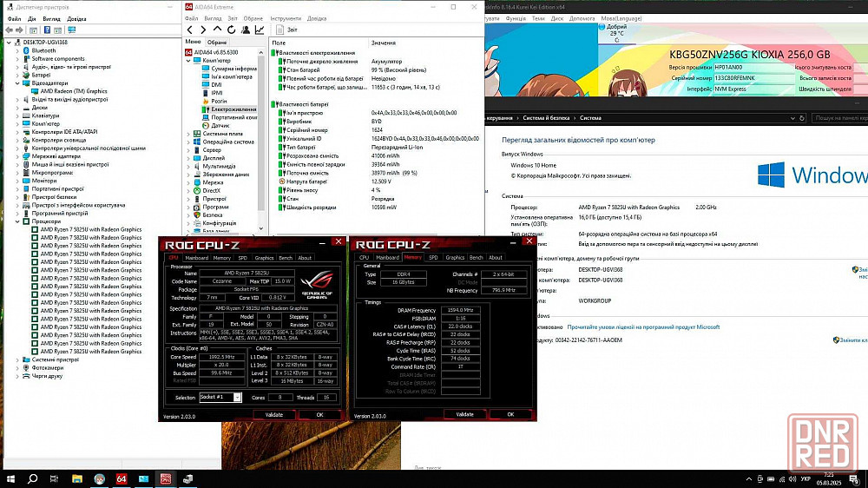Click the user icon in AIDA64 toolbar
The image size is (868, 488).
tap(246, 30)
